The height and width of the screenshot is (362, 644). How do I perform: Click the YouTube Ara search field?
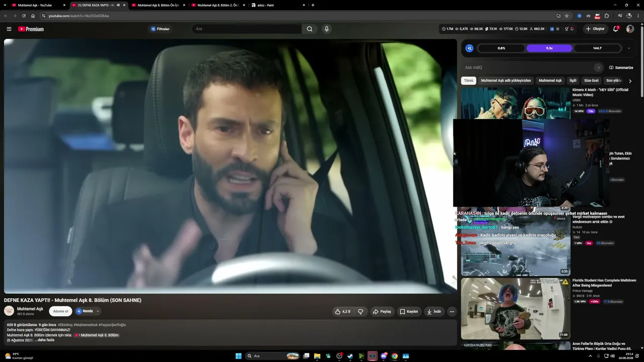pyautogui.click(x=247, y=29)
